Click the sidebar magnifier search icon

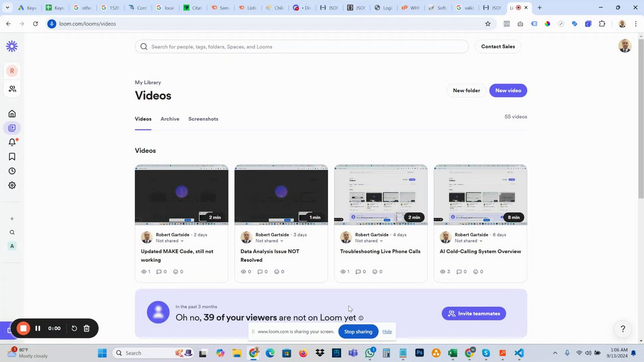coord(12,232)
